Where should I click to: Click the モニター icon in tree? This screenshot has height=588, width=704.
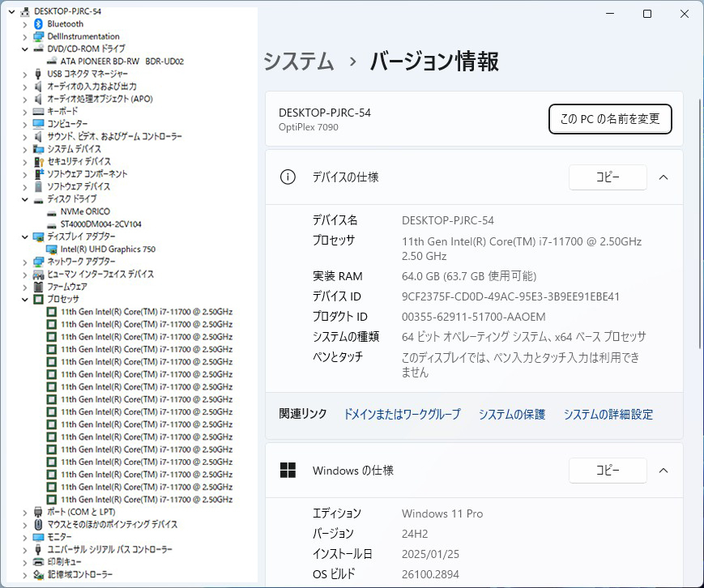(x=39, y=537)
